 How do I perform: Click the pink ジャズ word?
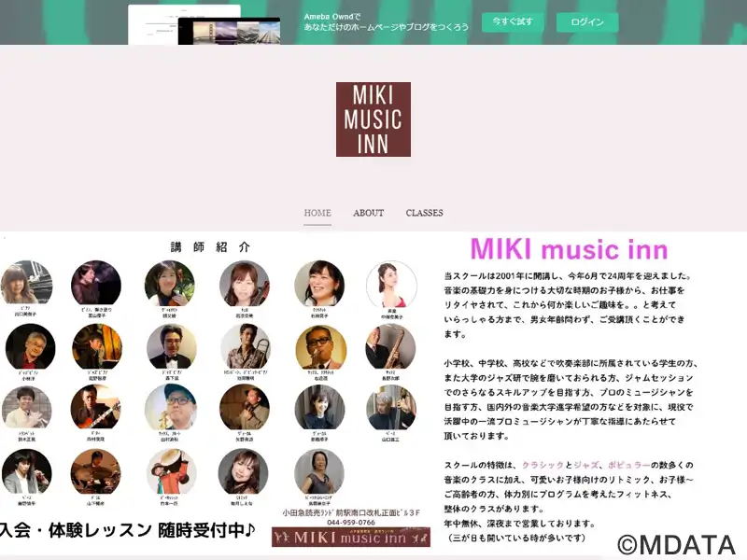pyautogui.click(x=586, y=465)
